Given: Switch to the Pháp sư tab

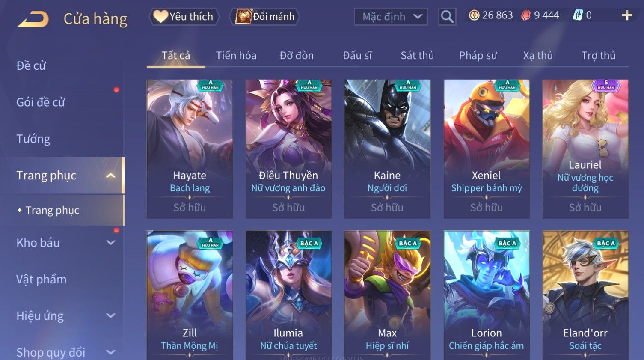Looking at the screenshot, I should (478, 55).
